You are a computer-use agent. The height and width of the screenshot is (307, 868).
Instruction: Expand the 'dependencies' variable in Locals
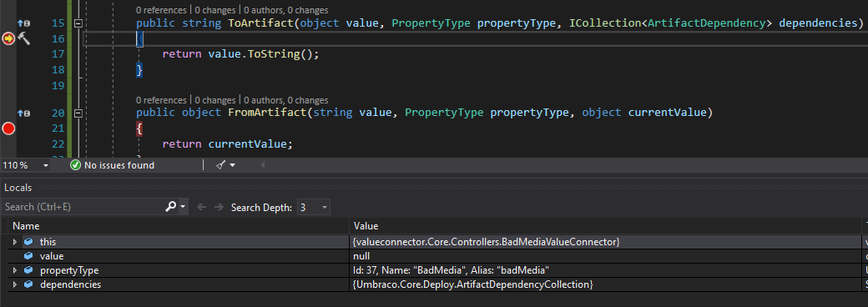point(15,284)
